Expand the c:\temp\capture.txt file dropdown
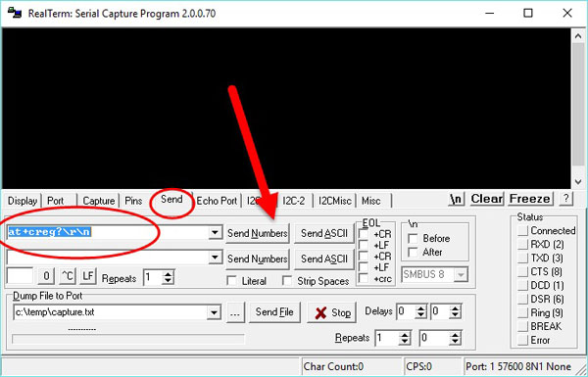 214,312
